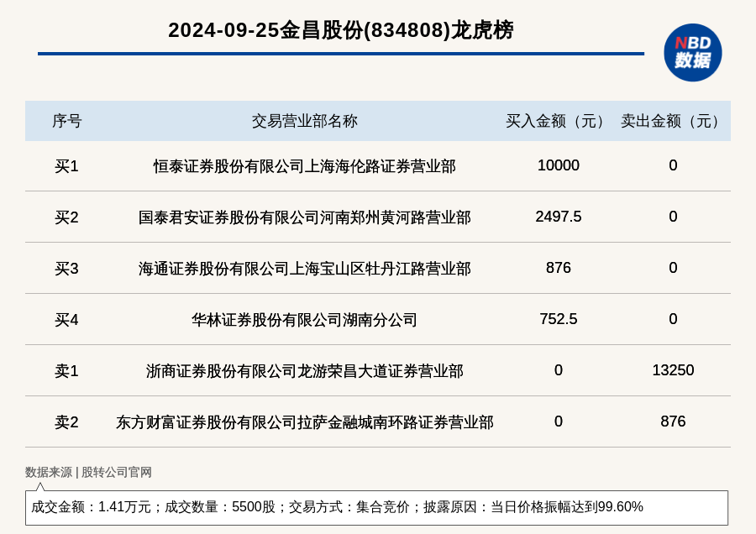
Task: Click the 成交金额 summary footnote box
Action: (376, 507)
